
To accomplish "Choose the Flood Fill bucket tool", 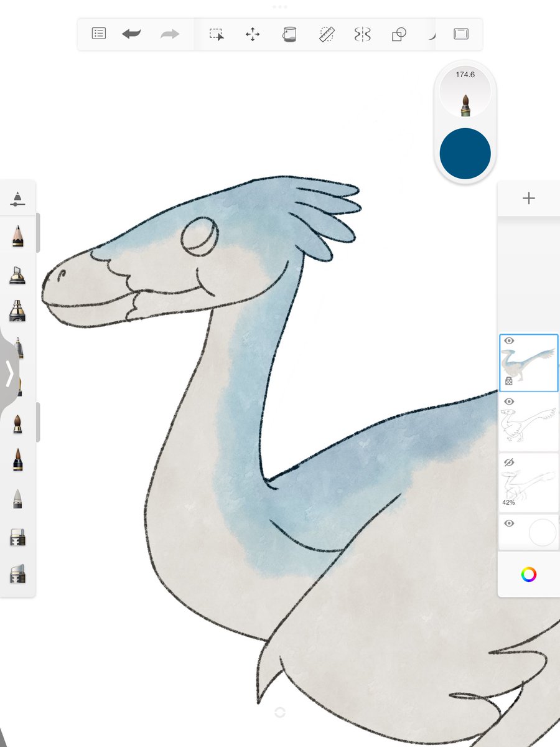I will [x=289, y=34].
